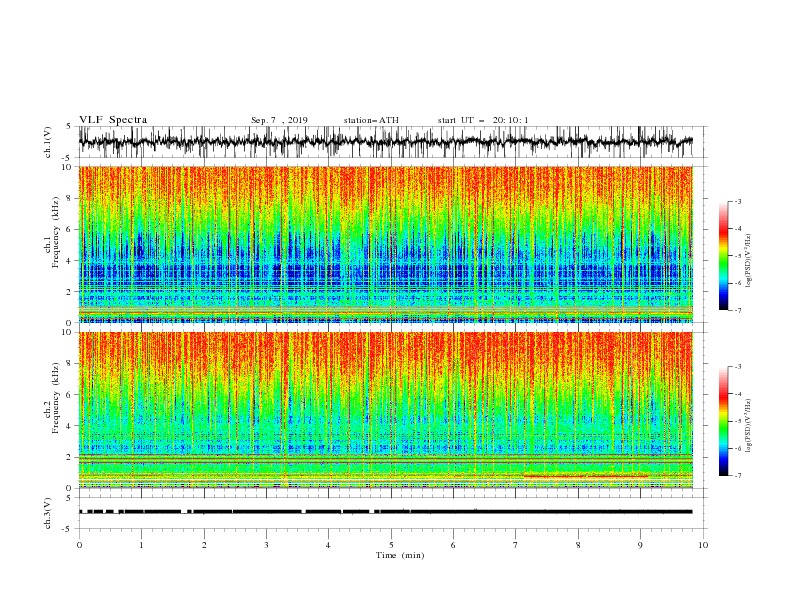Click the ch.1 voltage waveform trace
The image size is (792, 612).
pyautogui.click(x=385, y=142)
